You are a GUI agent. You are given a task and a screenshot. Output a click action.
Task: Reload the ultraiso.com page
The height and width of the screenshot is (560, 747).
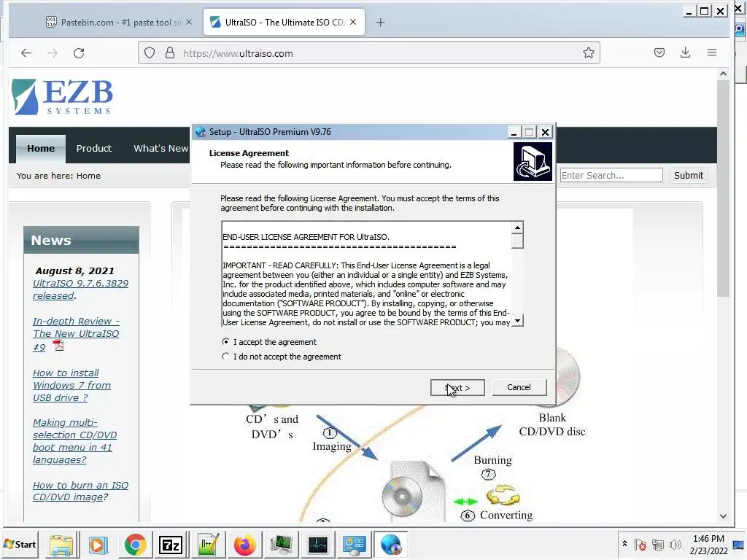(79, 52)
